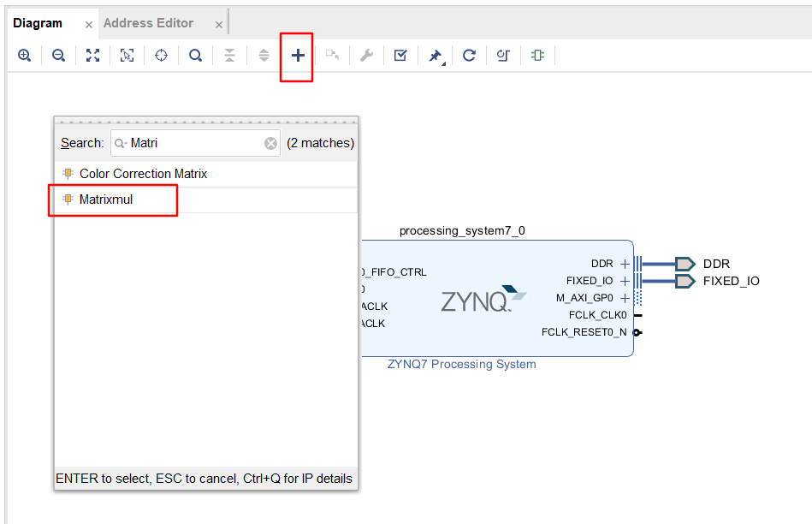Expand the M_AXI_GP0 interface port
Image resolution: width=812 pixels, height=524 pixels.
(625, 298)
